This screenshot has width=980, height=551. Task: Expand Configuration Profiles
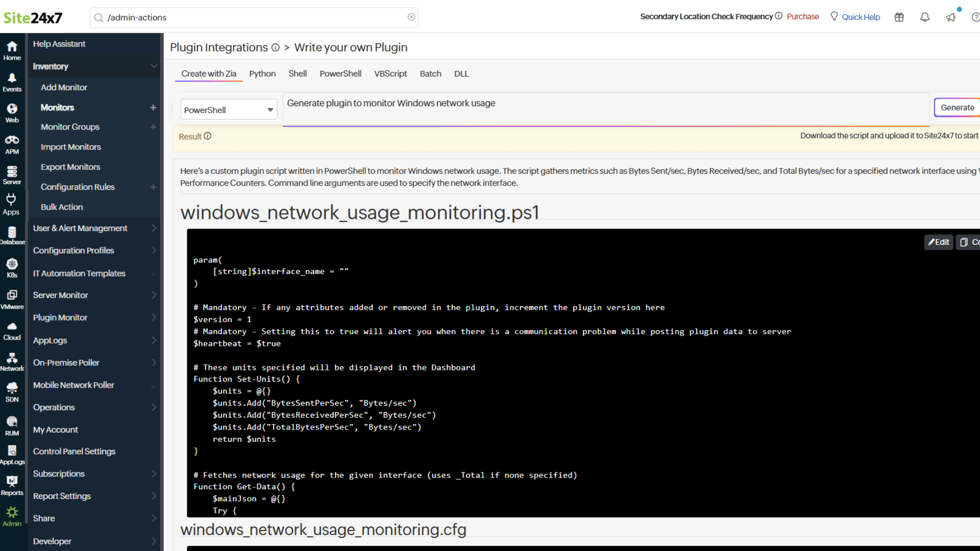click(154, 251)
